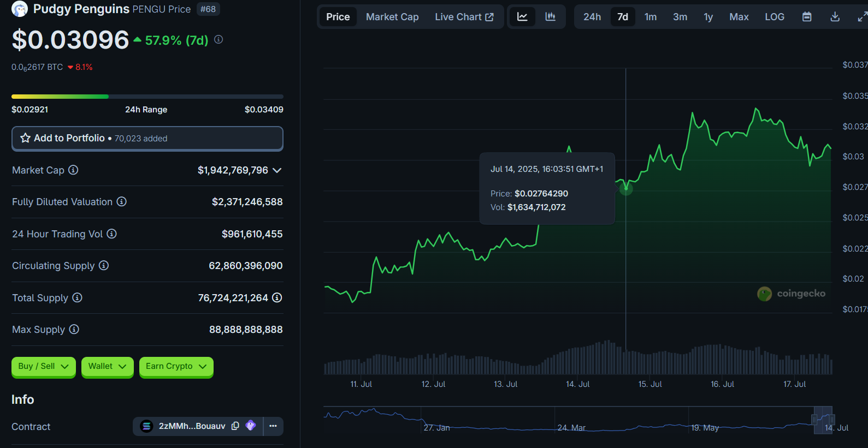Click the 17. Jul date axis label
Image resolution: width=868 pixels, height=448 pixels.
[x=794, y=384]
